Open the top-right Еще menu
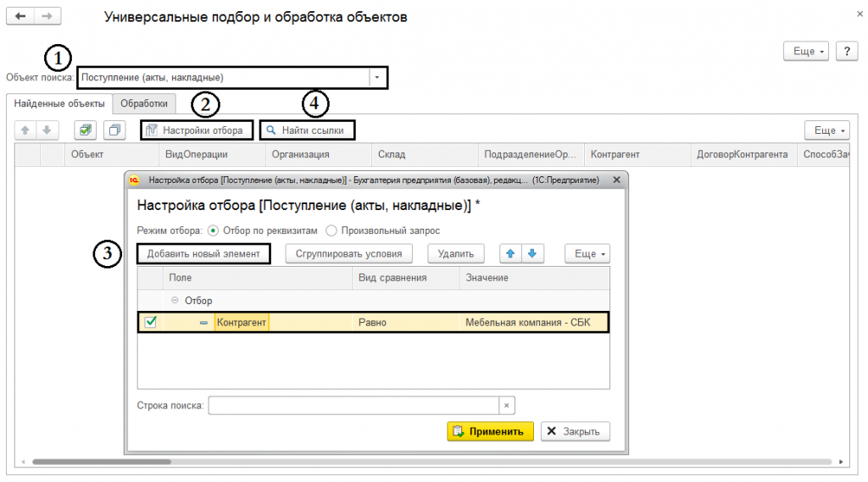 (x=806, y=51)
